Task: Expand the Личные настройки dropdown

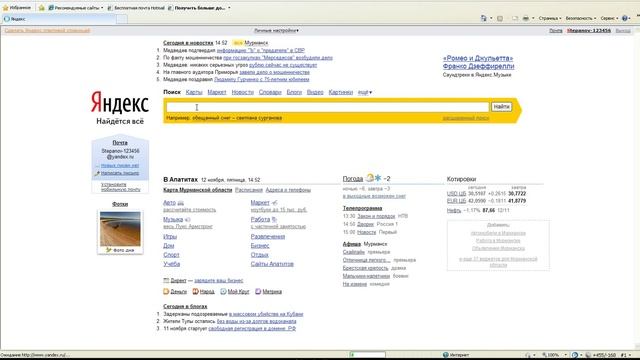Action: coord(276,31)
